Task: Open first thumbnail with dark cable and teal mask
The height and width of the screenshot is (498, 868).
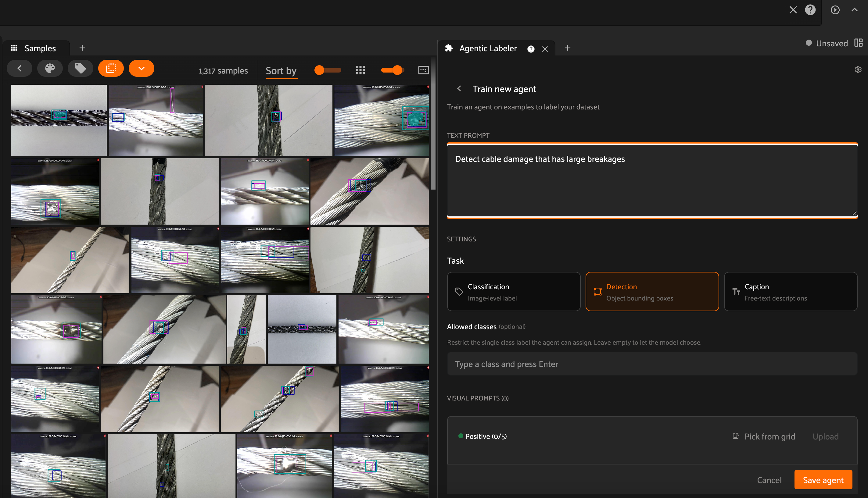Action: pyautogui.click(x=59, y=120)
